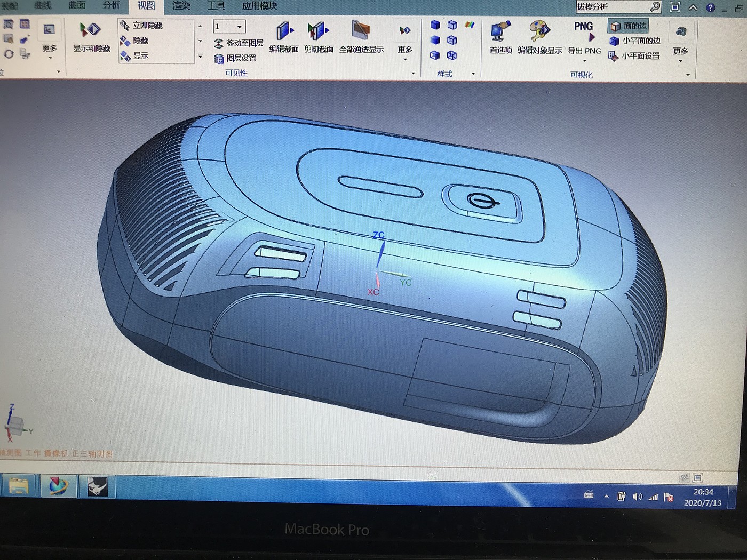The image size is (747, 560).
Task: Click the 显示 (Show) command
Action: point(134,55)
